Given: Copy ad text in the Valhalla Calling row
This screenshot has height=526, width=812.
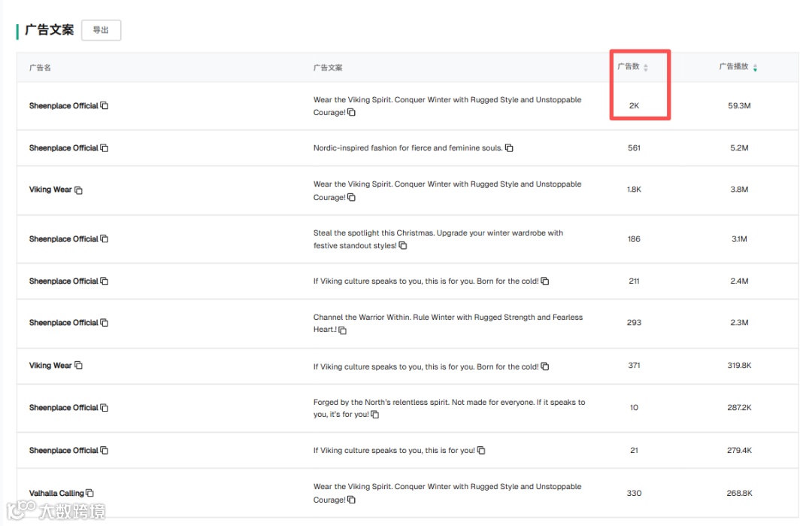Looking at the screenshot, I should [351, 500].
